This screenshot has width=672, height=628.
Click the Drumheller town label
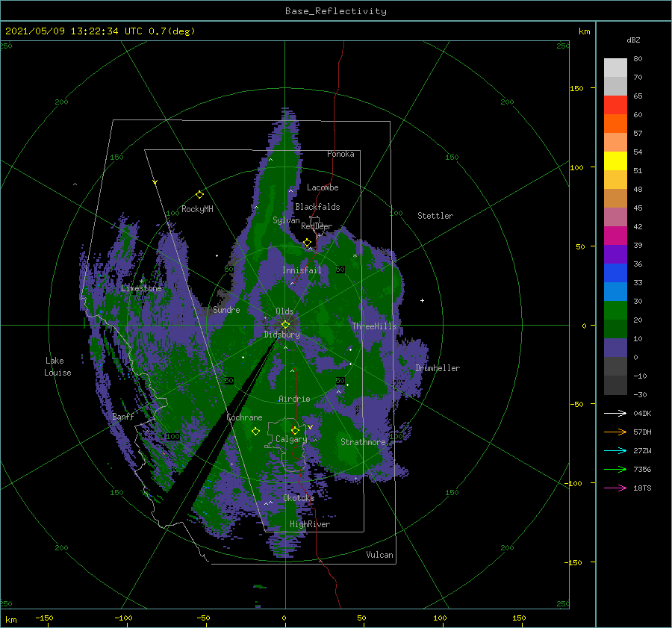pyautogui.click(x=438, y=368)
